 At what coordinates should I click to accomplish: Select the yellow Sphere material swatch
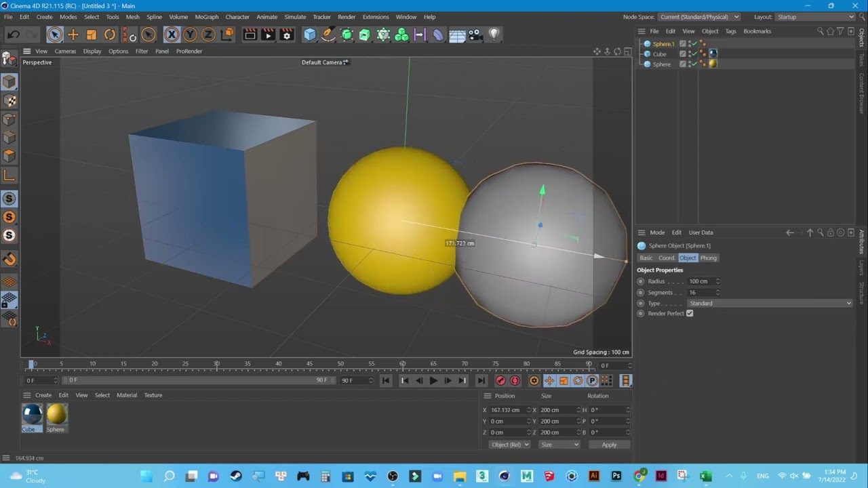pos(57,414)
